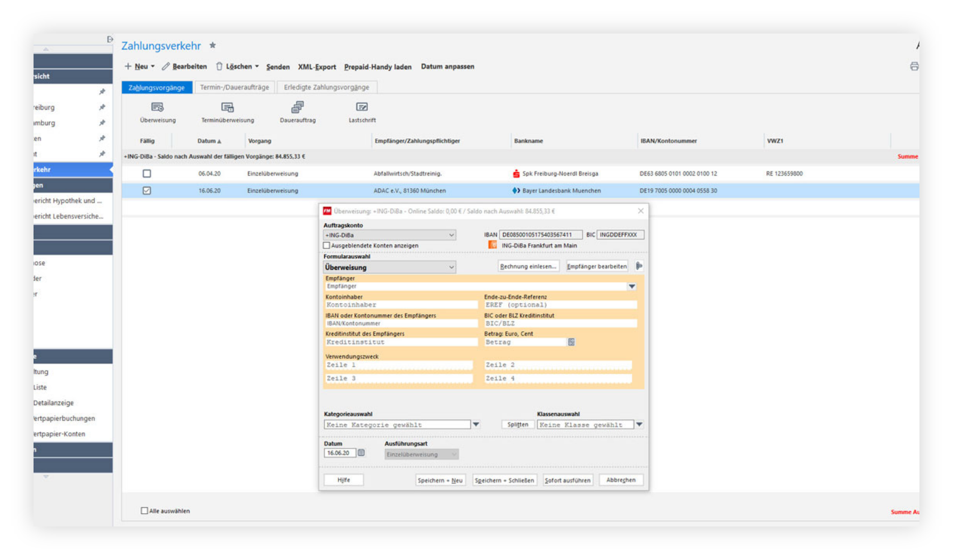
Task: Click Bayer Landesbank icon in ADAC row
Action: [x=516, y=191]
